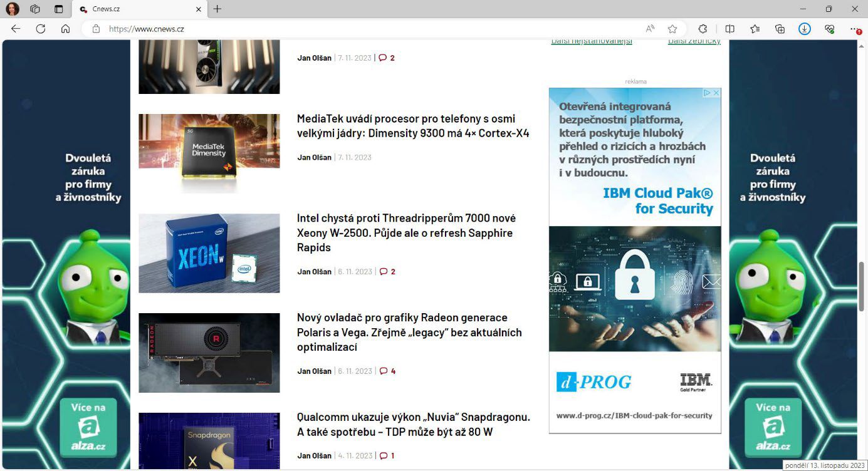Open the Workspaces icon
Image resolution: width=868 pixels, height=471 pixels.
coord(35,9)
